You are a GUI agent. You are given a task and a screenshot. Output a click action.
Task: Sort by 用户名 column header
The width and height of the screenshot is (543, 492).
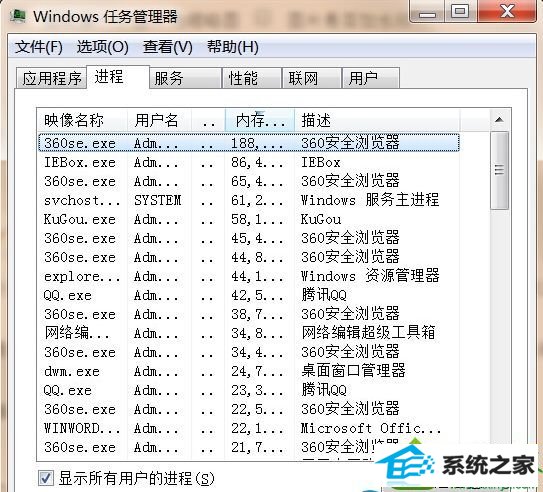tap(159, 120)
